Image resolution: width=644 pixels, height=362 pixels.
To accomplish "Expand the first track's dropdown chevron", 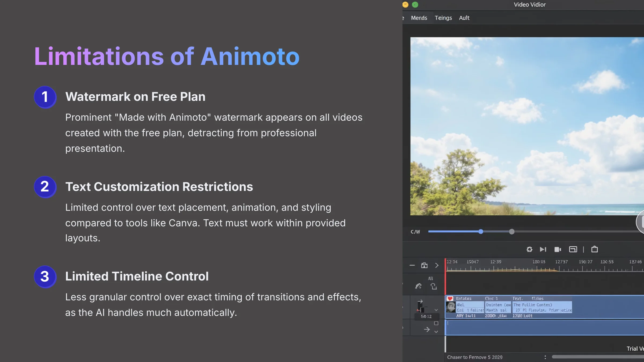I will click(436, 310).
